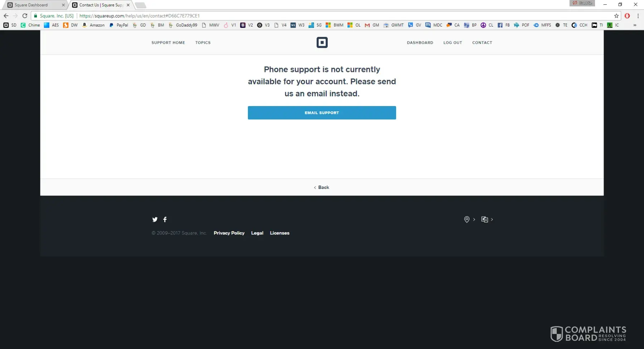The width and height of the screenshot is (644, 349).
Task: Open the AES bookmark
Action: (x=52, y=25)
